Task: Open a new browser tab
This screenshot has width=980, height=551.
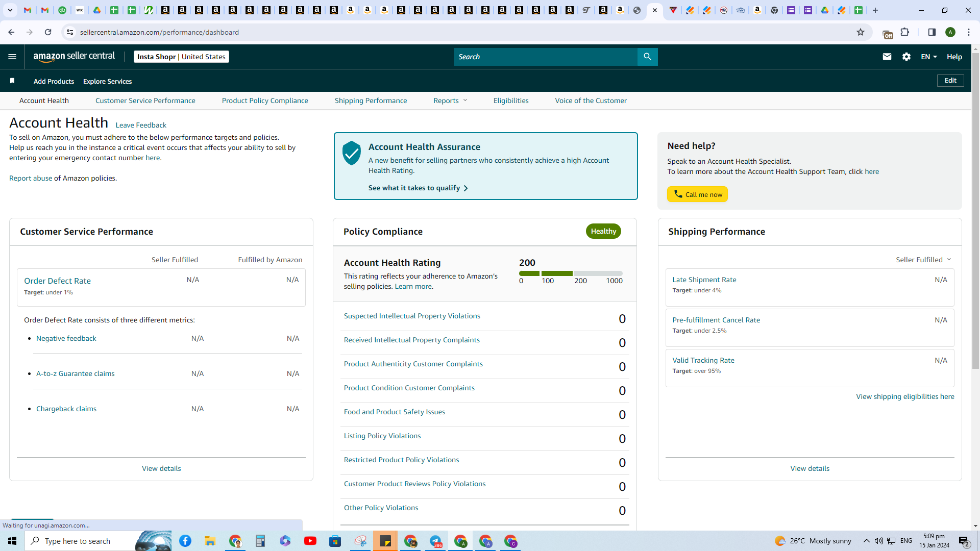Action: (x=875, y=10)
